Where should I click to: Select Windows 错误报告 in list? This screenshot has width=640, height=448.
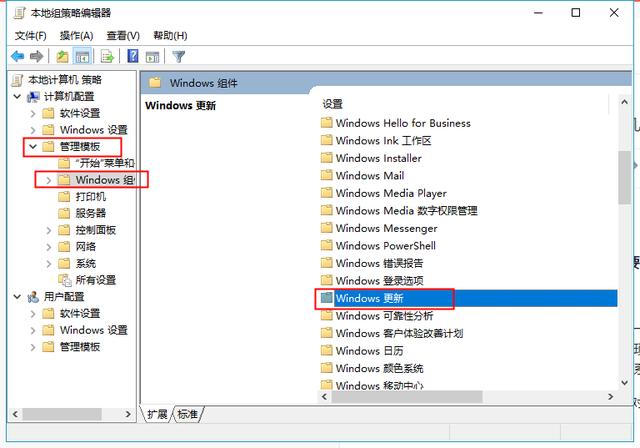point(379,263)
